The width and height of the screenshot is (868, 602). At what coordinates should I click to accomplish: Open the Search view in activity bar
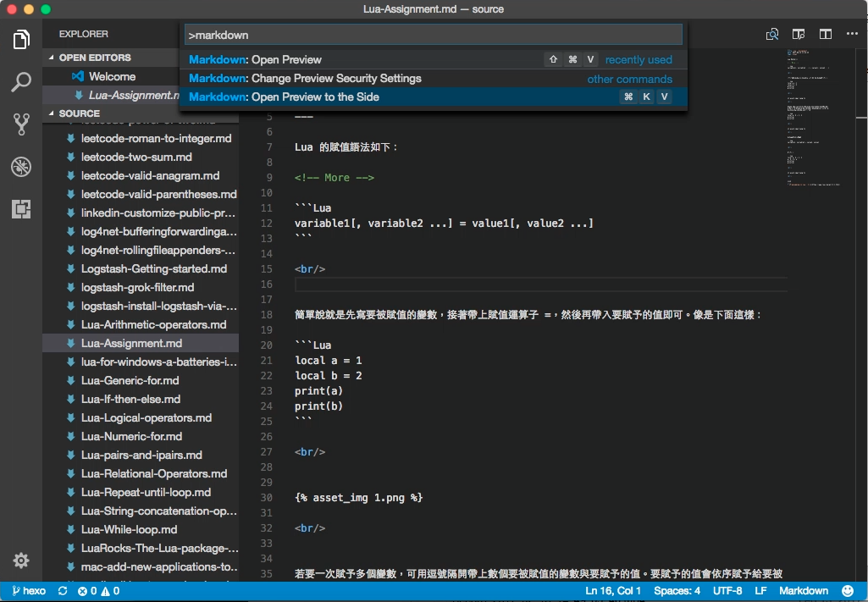(21, 81)
